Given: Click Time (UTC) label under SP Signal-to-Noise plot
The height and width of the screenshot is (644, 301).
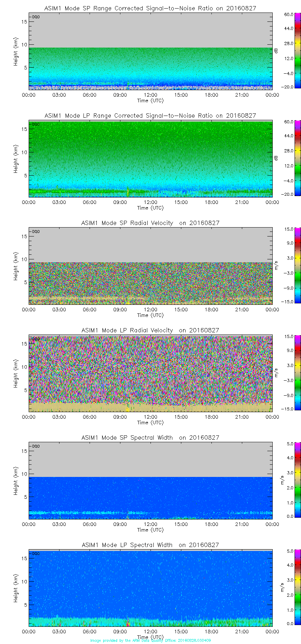Looking at the screenshot, I should click(x=150, y=101).
